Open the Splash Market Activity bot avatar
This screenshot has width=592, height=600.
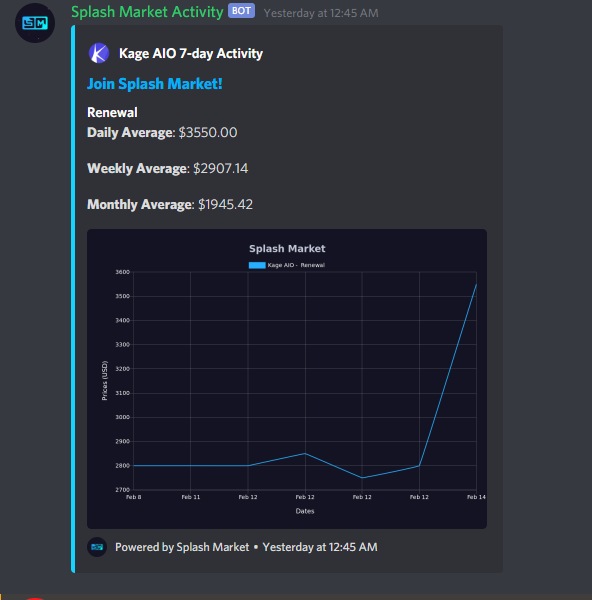(x=35, y=23)
